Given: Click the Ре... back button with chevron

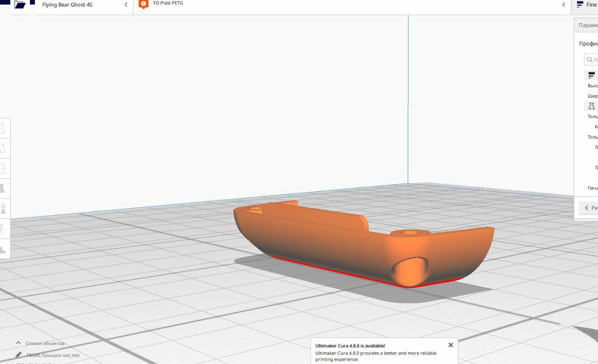Looking at the screenshot, I should pos(589,208).
